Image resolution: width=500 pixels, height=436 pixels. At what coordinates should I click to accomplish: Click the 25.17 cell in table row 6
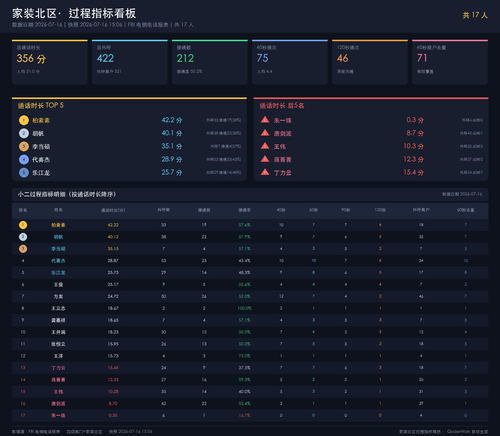tap(113, 285)
